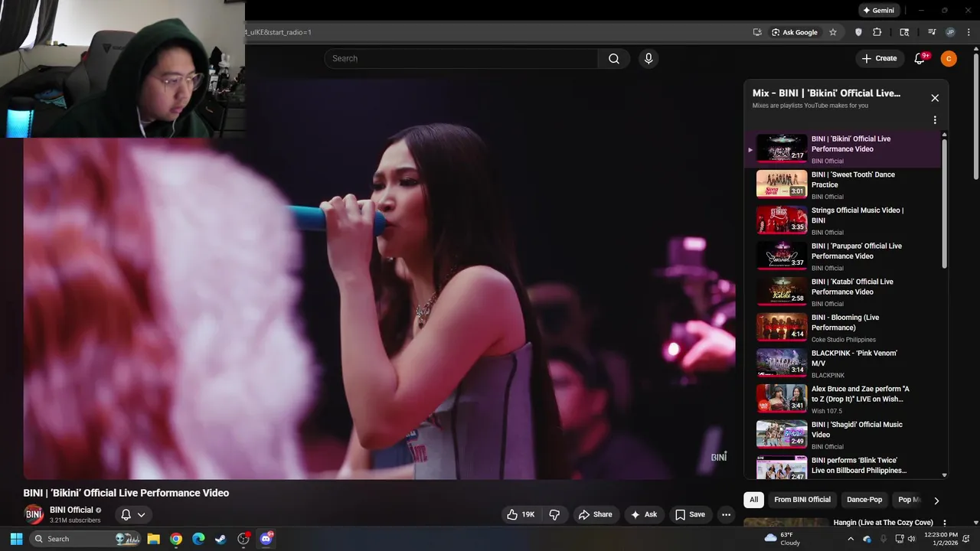
Task: Open the Mix playlist three-dot options
Action: [x=935, y=120]
